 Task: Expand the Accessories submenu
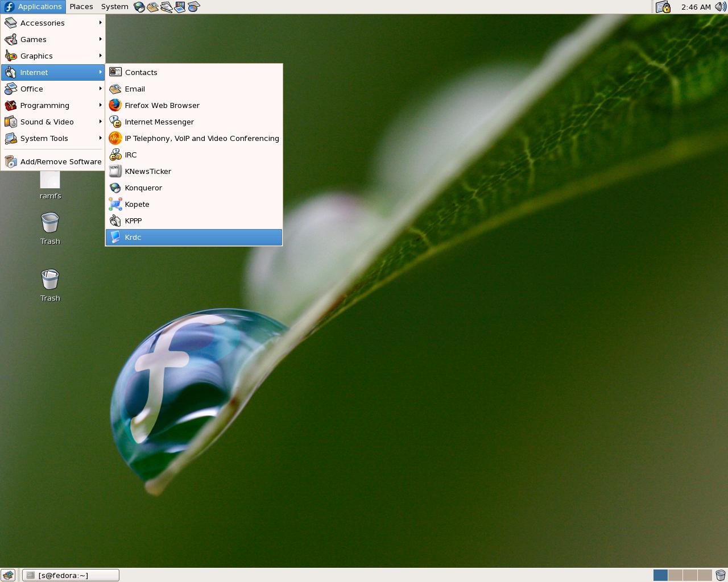click(53, 23)
